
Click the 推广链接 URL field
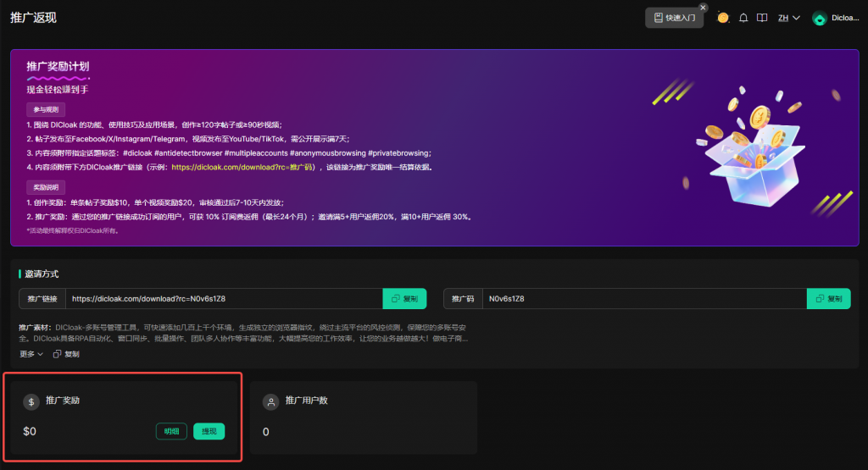(x=224, y=299)
